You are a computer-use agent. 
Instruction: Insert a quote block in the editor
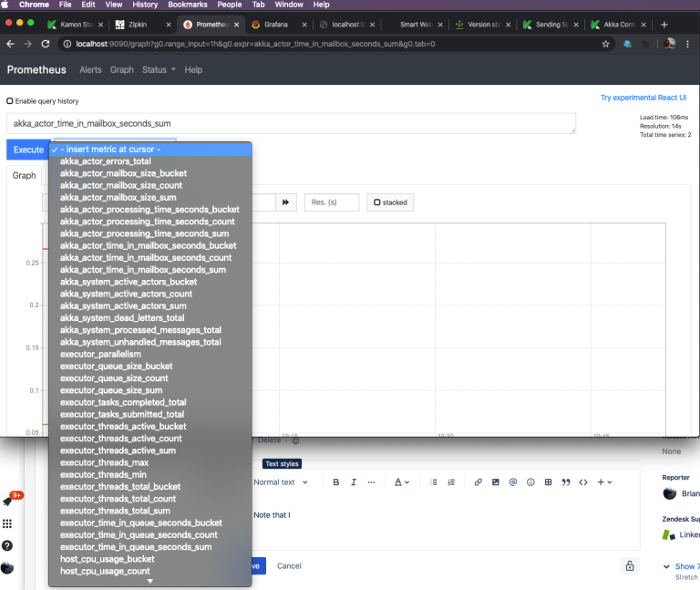click(x=566, y=481)
